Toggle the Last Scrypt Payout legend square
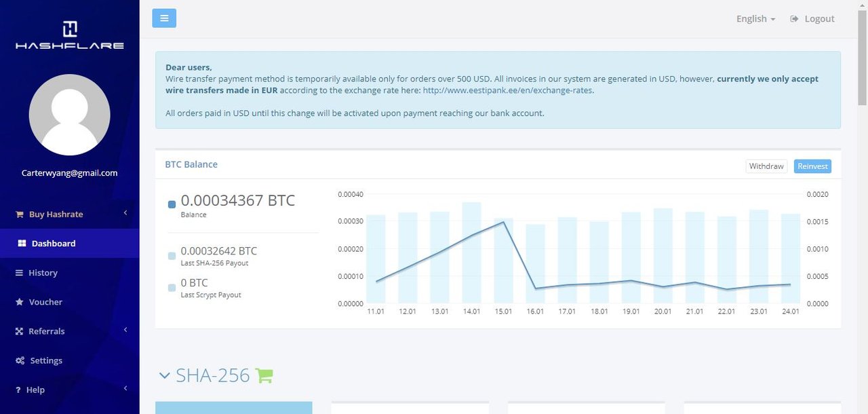868x414 pixels. click(x=172, y=288)
